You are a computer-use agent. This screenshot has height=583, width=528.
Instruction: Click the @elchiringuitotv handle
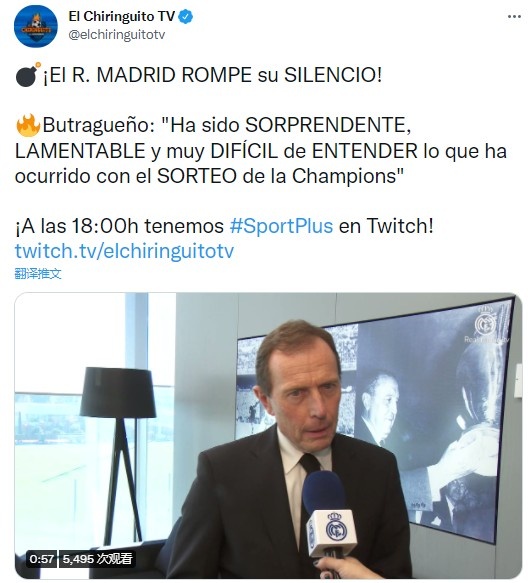point(116,35)
